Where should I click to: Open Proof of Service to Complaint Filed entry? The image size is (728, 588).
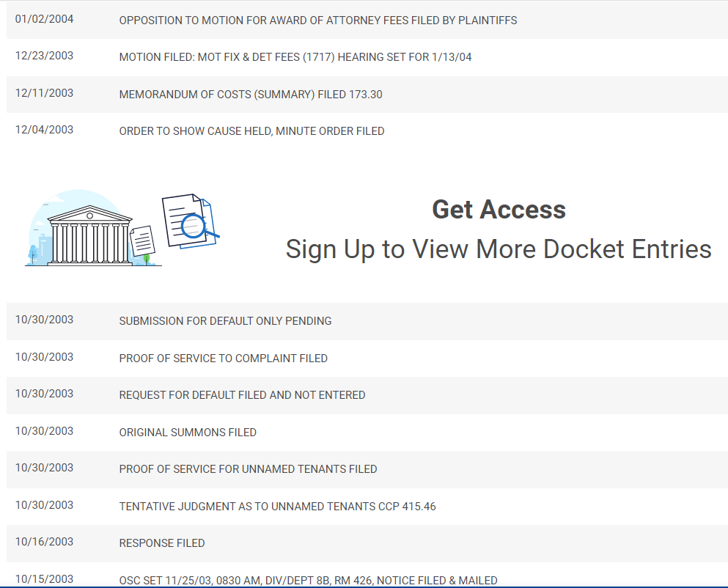tap(223, 359)
